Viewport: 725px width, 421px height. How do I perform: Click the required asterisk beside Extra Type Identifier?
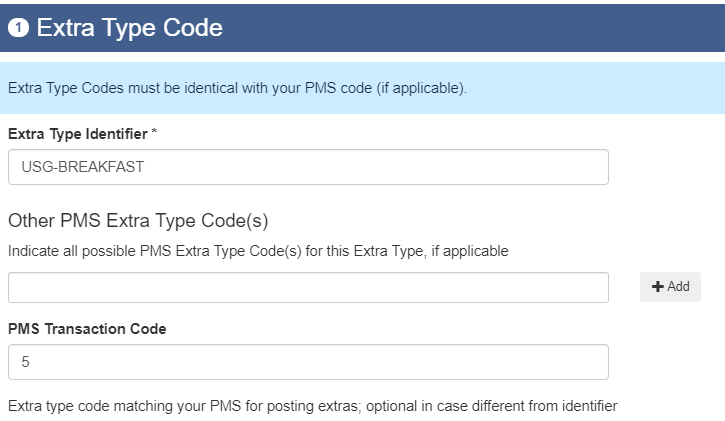pyautogui.click(x=154, y=132)
